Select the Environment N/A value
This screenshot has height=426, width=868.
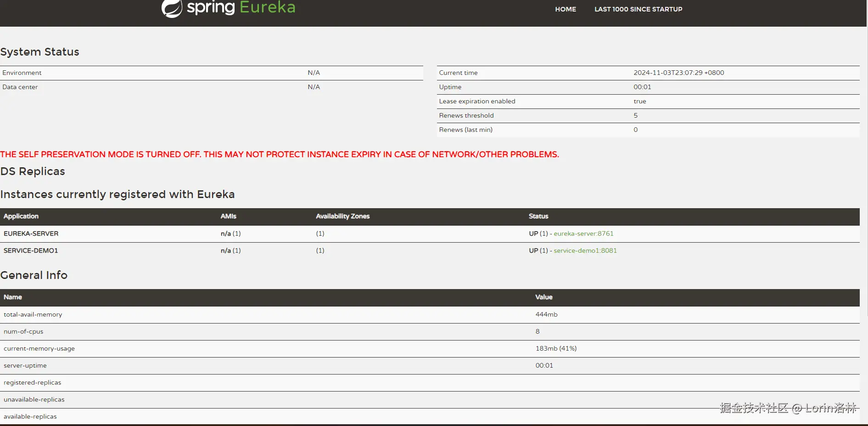[x=314, y=73]
